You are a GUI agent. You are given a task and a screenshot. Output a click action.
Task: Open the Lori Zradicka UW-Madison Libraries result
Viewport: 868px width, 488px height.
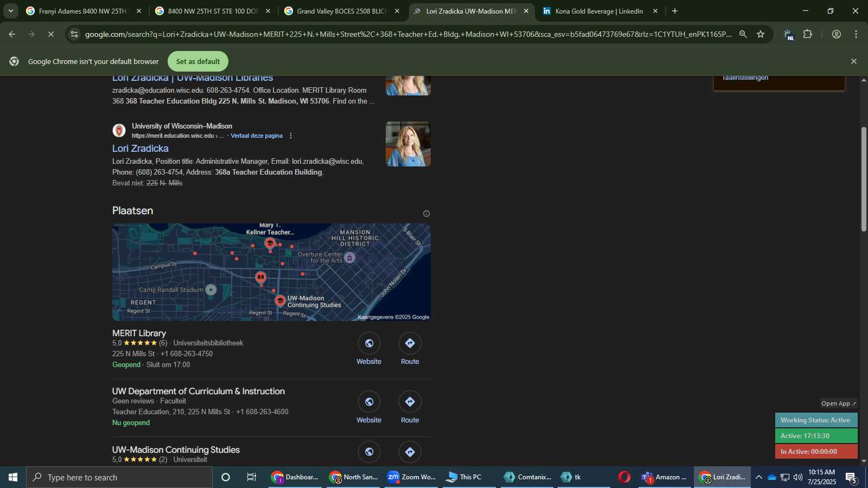[193, 78]
